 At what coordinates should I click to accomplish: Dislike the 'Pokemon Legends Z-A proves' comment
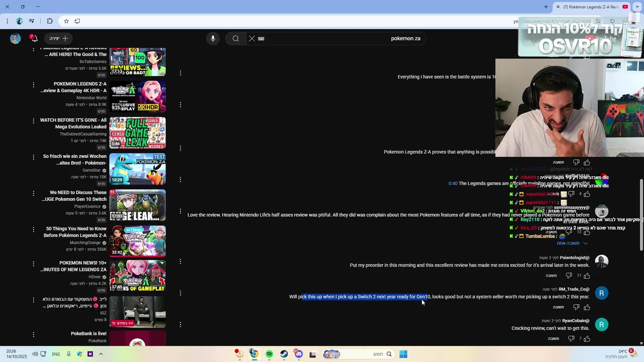[576, 162]
